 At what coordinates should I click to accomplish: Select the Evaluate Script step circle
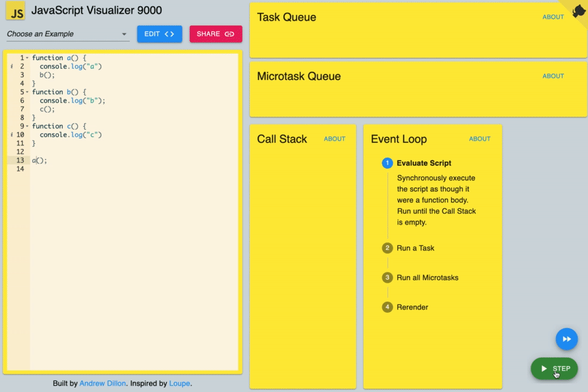[389, 163]
